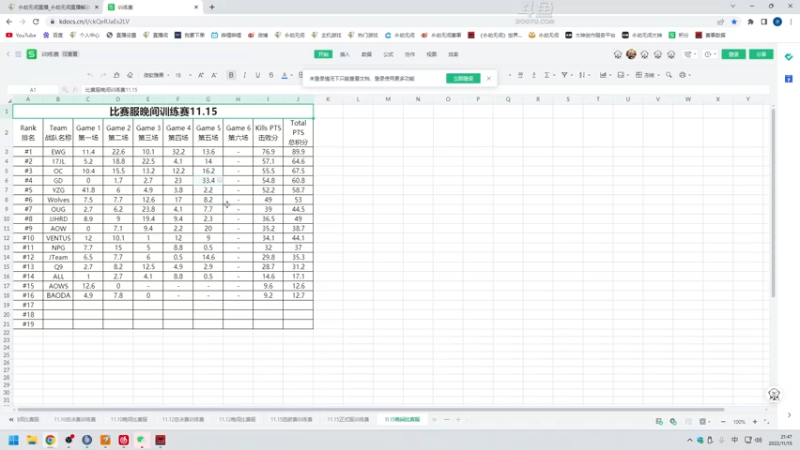Switch to the green Start ribbon tab
The width and height of the screenshot is (800, 450).
(323, 54)
